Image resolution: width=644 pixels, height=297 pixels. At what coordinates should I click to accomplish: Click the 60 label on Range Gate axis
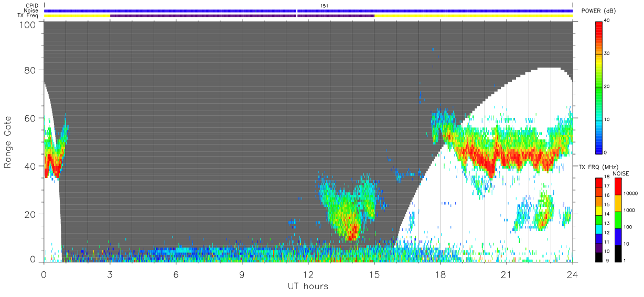(30, 118)
